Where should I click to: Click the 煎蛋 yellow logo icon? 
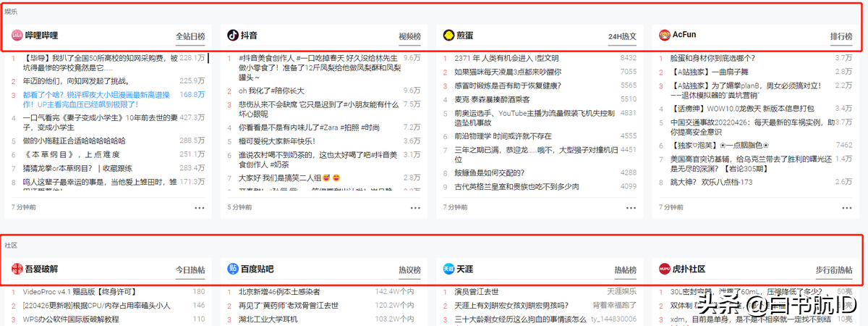point(449,35)
